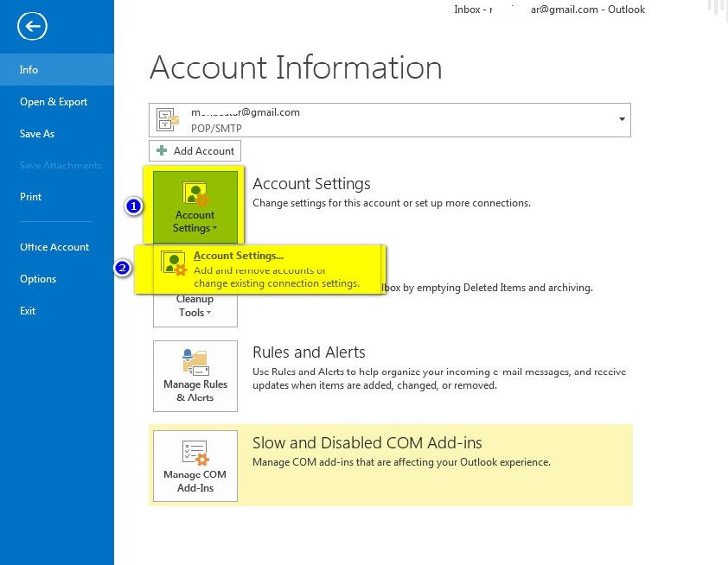Click the Account Settings person-gear icon
This screenshot has height=565, width=728.
coord(195,194)
